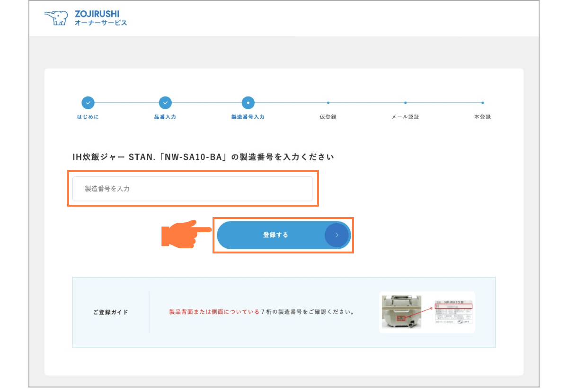Image resolution: width=568 pixels, height=392 pixels.
Task: Click the 本登録 step dot
Action: click(482, 103)
